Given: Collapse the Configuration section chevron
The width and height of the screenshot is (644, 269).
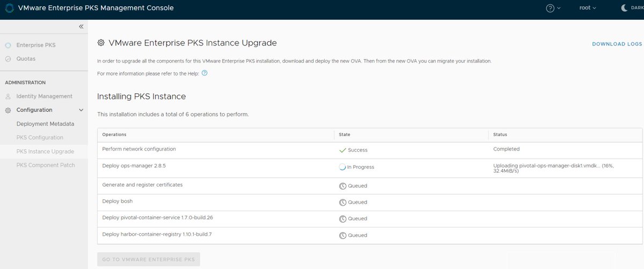Looking at the screenshot, I should click(81, 110).
